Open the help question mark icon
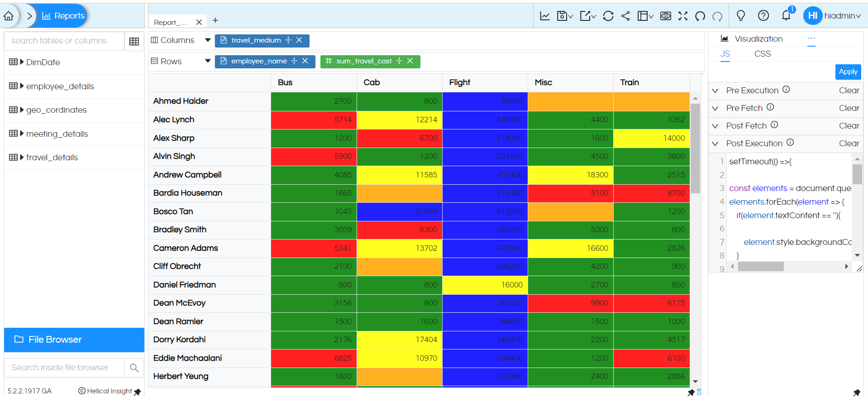 click(763, 16)
